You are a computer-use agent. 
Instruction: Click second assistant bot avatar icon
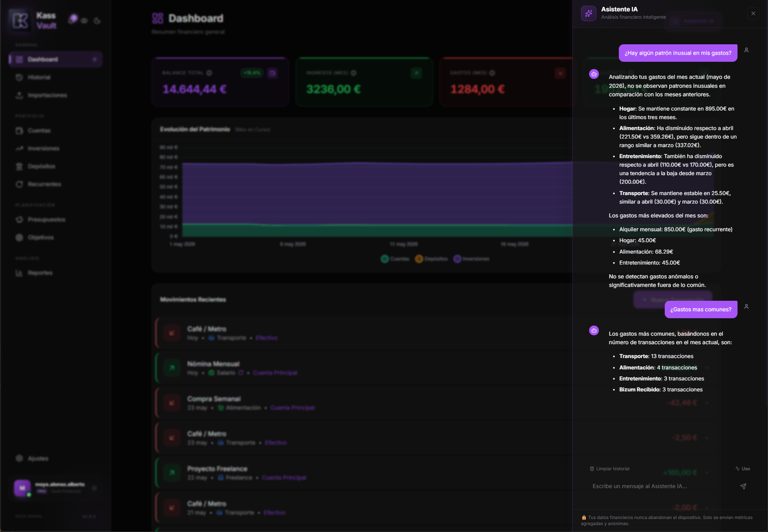pos(594,330)
